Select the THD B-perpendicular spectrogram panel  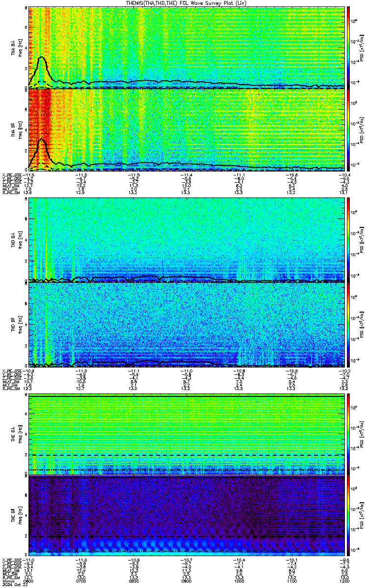point(186,240)
